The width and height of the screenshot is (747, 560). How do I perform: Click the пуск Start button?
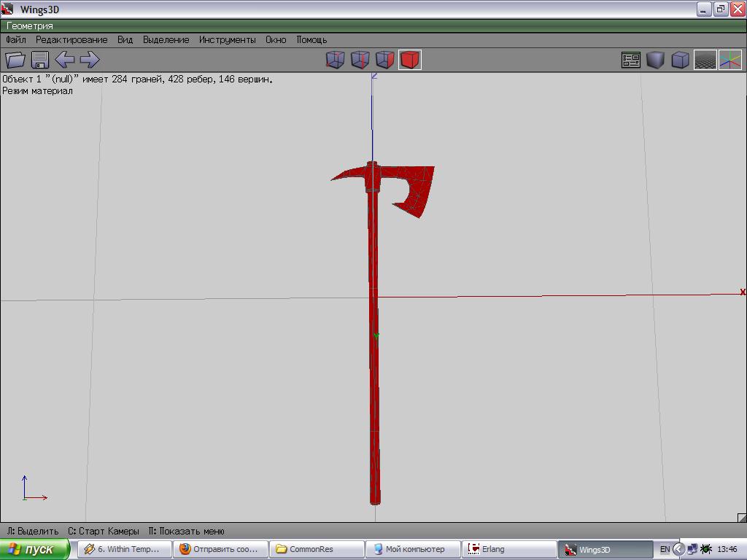[x=34, y=549]
